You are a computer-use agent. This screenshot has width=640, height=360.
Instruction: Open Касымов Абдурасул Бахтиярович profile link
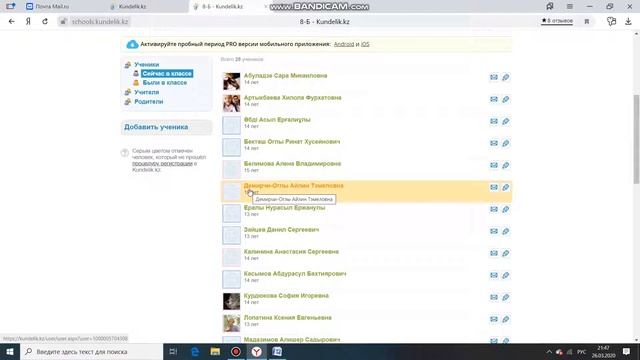coord(295,273)
